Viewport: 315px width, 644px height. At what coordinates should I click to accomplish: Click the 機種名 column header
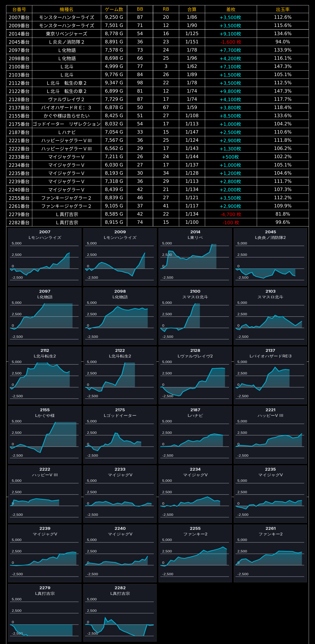coord(67,9)
